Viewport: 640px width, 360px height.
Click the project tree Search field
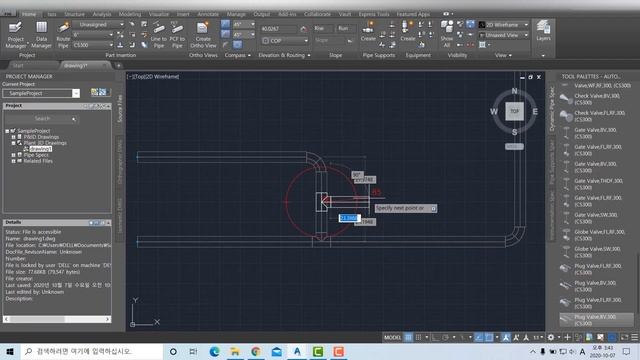[41, 119]
